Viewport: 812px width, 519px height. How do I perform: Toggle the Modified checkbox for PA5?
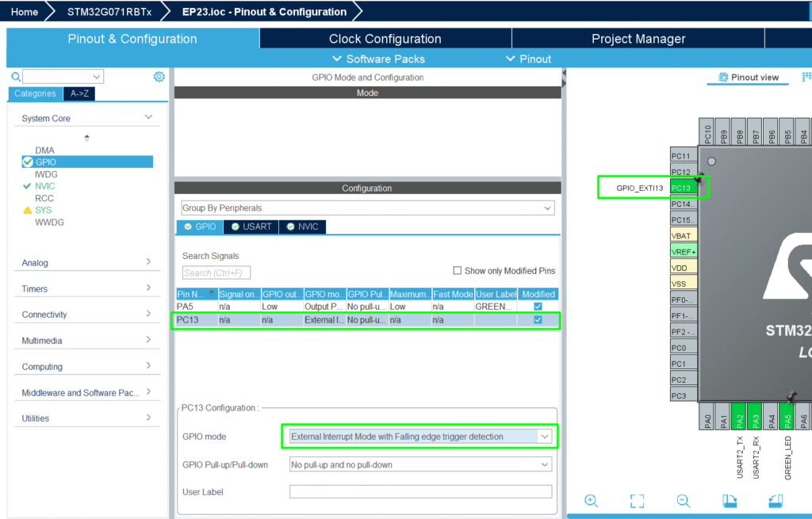(x=538, y=307)
